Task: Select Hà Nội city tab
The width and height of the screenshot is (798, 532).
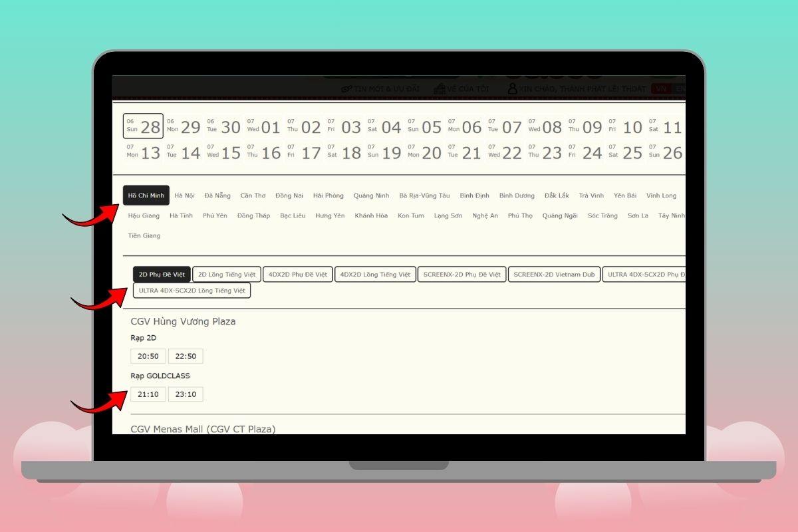Action: click(184, 196)
